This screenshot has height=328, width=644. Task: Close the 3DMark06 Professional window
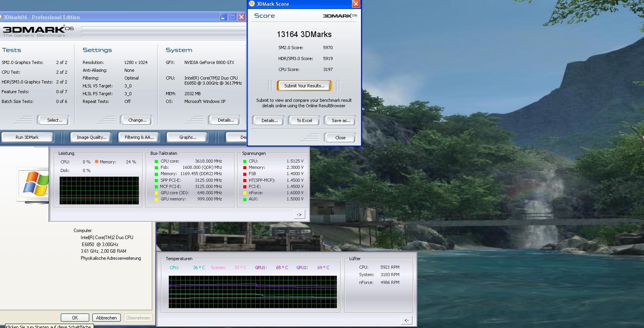(x=241, y=17)
